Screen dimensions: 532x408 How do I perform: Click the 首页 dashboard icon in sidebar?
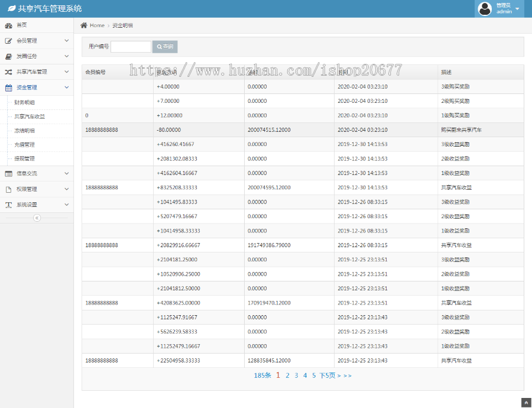tap(8, 25)
